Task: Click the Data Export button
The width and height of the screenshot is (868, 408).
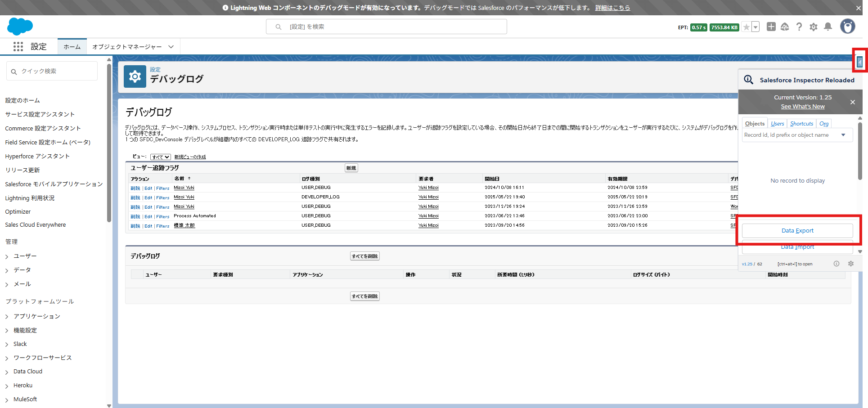Action: (x=797, y=231)
